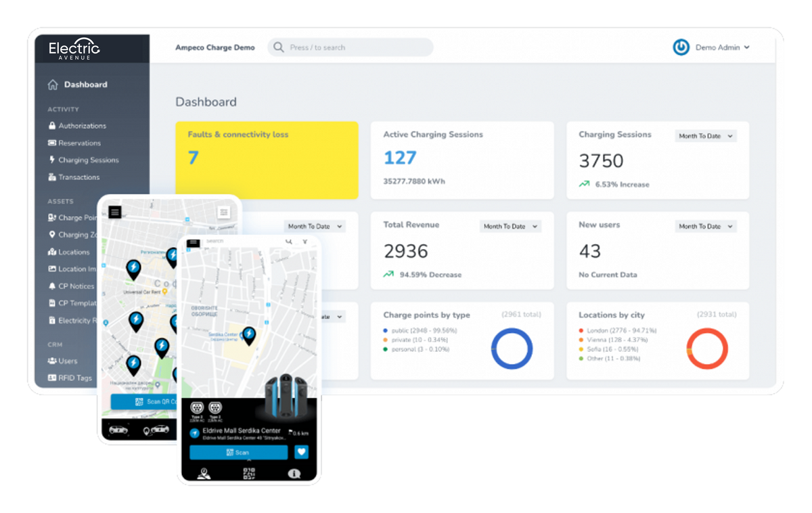This screenshot has width=812, height=513.
Task: Click the power logo icon beside Demo Admin
Action: (x=681, y=47)
